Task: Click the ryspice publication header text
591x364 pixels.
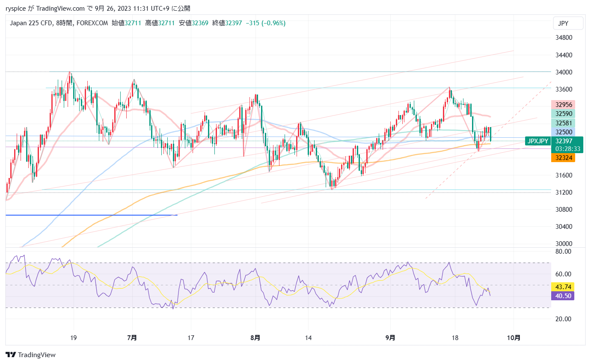Action: coord(98,8)
